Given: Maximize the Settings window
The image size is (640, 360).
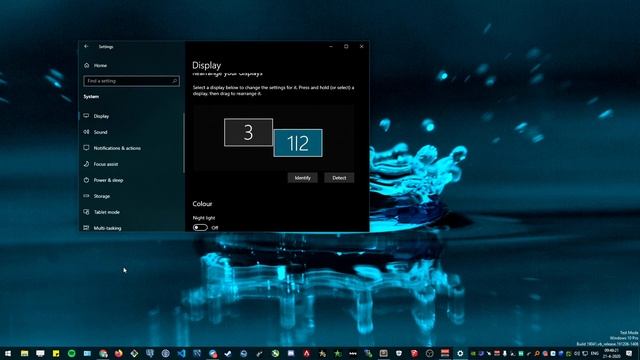Looking at the screenshot, I should [x=346, y=47].
